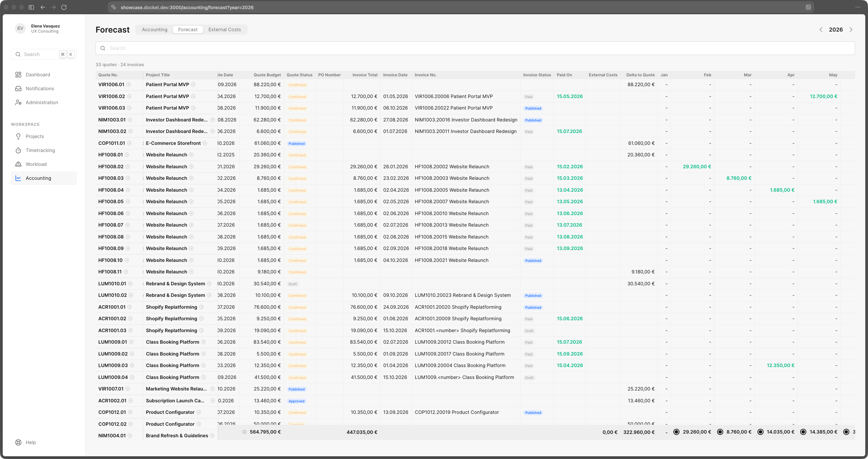Screen dimensions: 868x459
Task: Click arrow icon beside Marketing Website Relau... project
Action: (x=213, y=389)
